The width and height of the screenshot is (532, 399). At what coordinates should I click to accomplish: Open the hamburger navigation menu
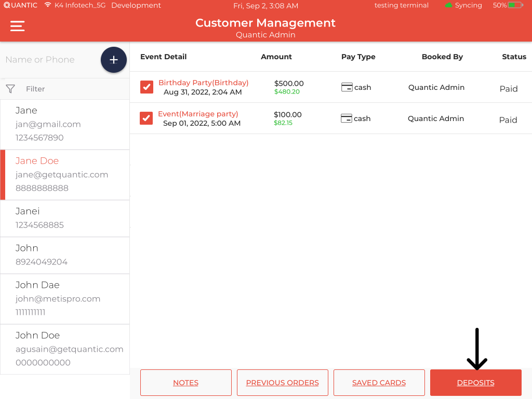[18, 26]
